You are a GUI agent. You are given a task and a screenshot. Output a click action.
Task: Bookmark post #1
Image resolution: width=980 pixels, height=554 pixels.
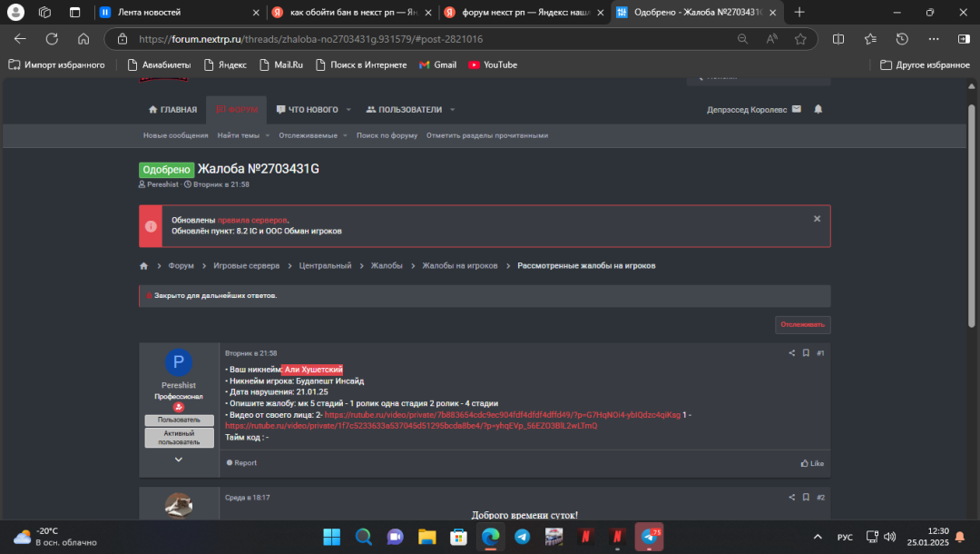click(805, 353)
